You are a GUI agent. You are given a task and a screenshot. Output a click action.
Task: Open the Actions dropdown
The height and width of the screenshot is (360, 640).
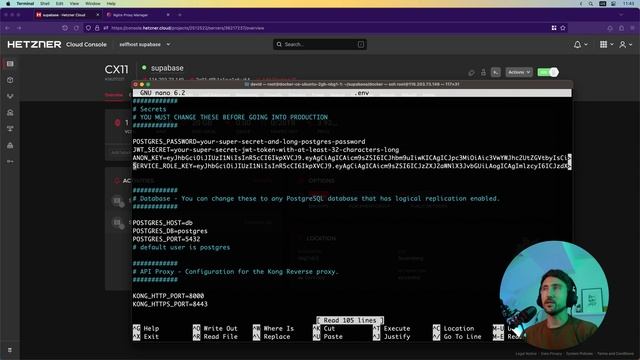tap(519, 72)
